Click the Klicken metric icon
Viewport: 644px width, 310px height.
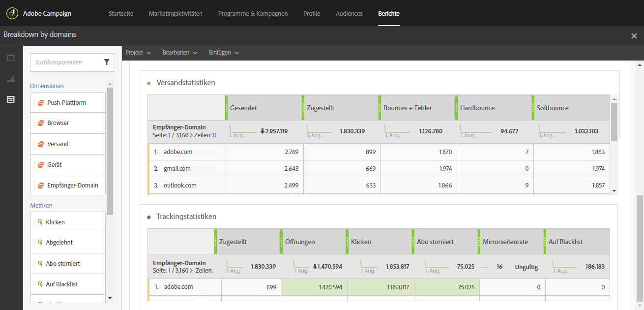click(40, 222)
